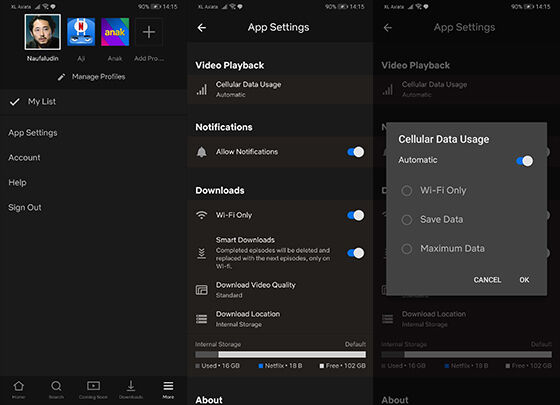Click the Wi-Fi status icon in middle status bar
560x405 pixels.
234,6
